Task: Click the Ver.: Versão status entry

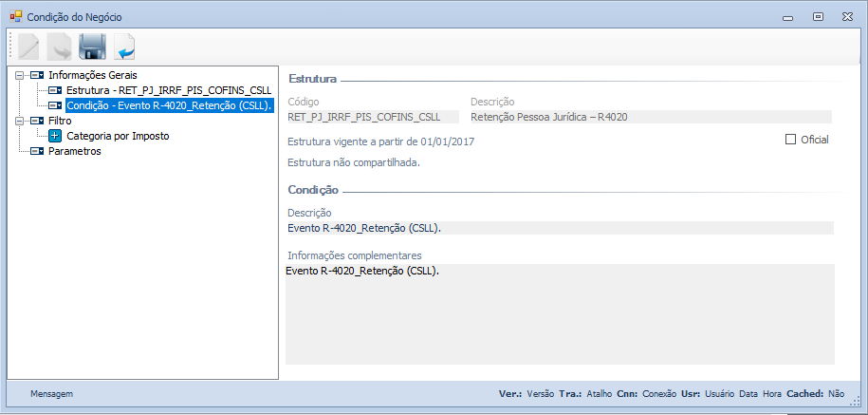Action: tap(526, 394)
